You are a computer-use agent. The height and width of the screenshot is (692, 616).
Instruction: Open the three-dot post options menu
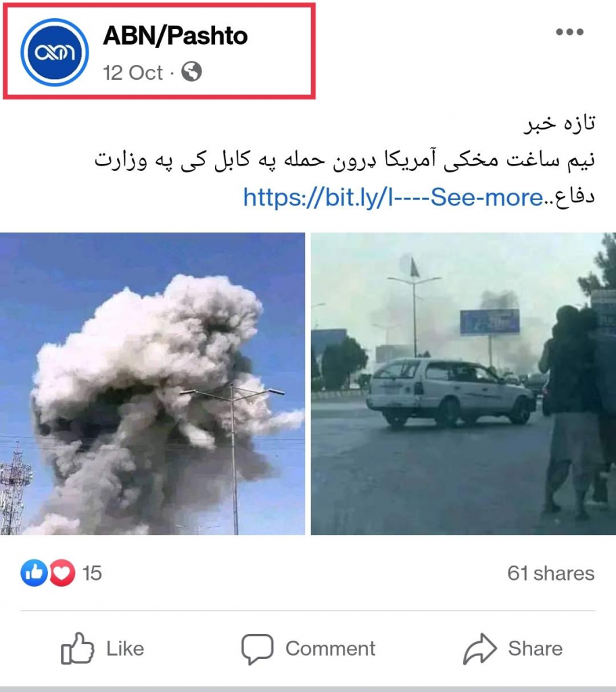pyautogui.click(x=569, y=32)
